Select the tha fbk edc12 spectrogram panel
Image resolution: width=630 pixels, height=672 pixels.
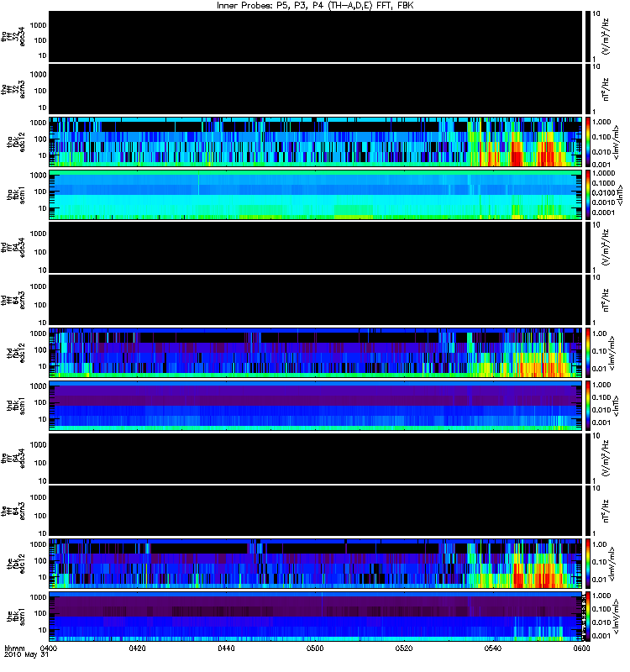[316, 142]
